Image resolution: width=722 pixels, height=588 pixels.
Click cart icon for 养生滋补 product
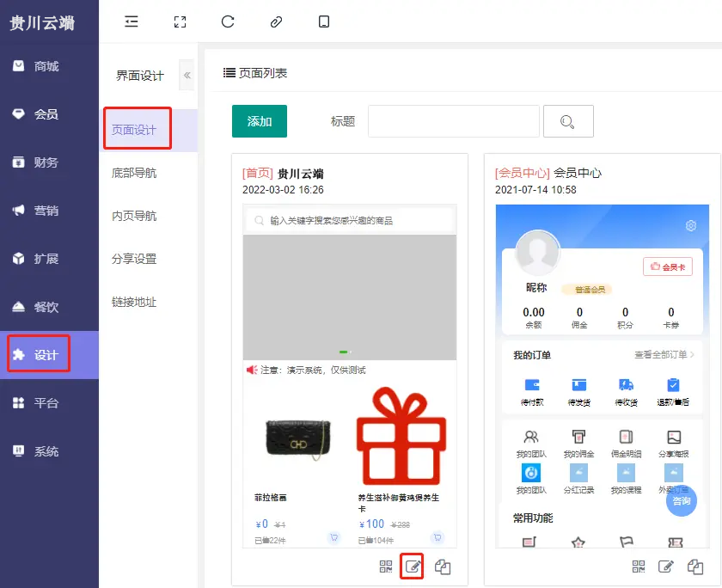coord(437,537)
